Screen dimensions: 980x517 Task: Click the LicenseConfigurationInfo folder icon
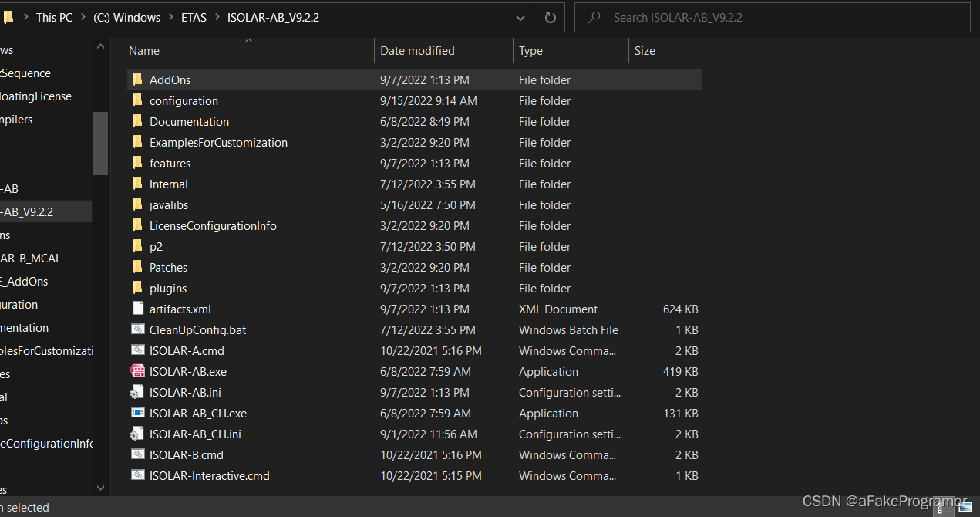137,225
